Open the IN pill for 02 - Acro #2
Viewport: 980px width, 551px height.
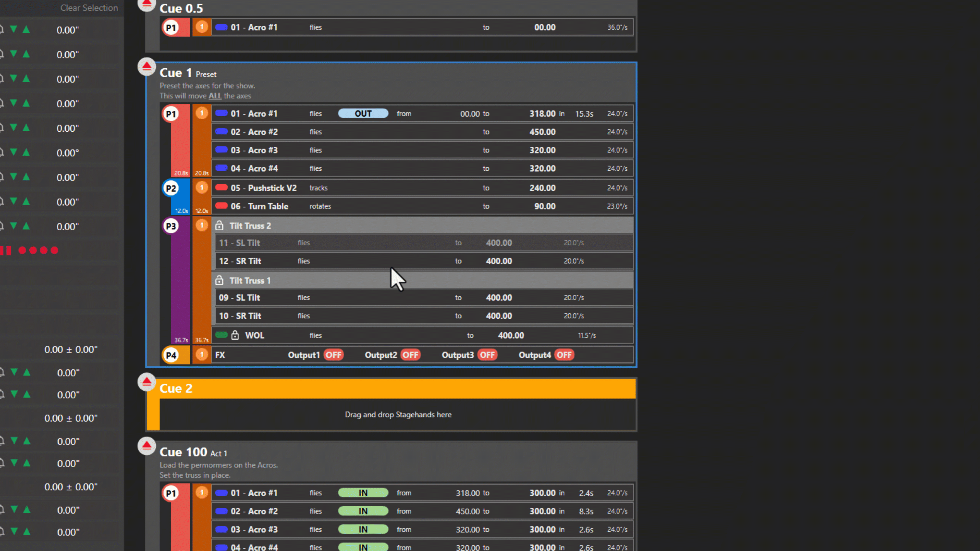point(363,511)
